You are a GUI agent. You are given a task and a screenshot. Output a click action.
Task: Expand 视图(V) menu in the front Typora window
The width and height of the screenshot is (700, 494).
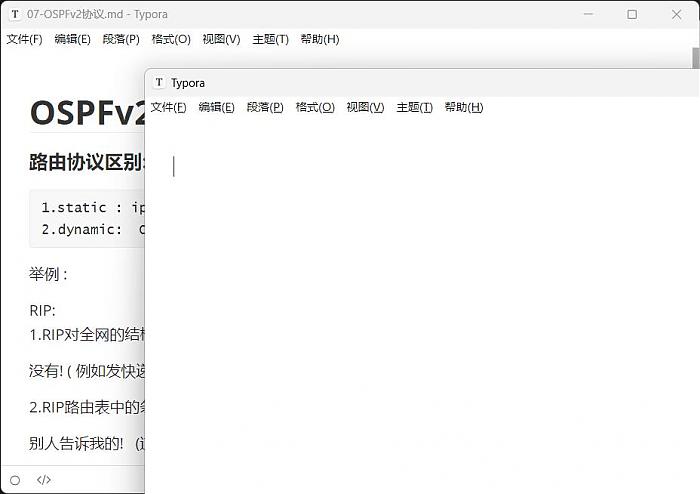pyautogui.click(x=365, y=107)
